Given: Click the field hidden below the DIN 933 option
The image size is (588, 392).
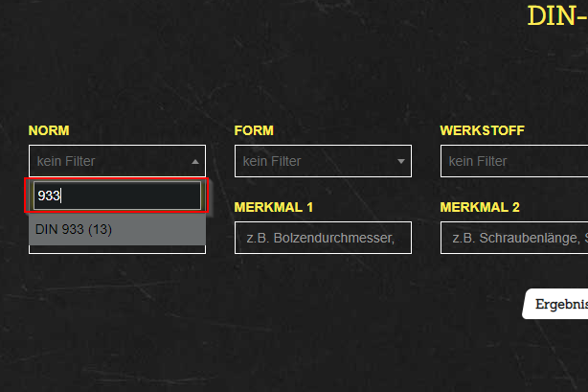Looking at the screenshot, I should click(x=117, y=250).
